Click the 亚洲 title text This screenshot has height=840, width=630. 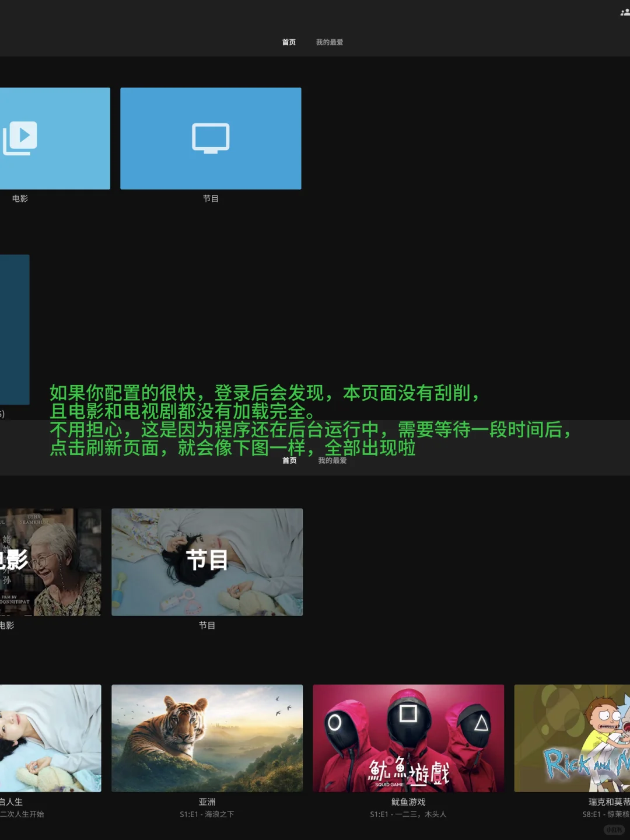tap(207, 802)
